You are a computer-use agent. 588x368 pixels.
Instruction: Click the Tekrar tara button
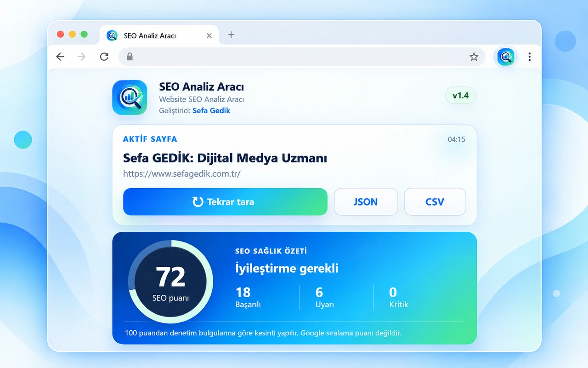[x=225, y=202]
